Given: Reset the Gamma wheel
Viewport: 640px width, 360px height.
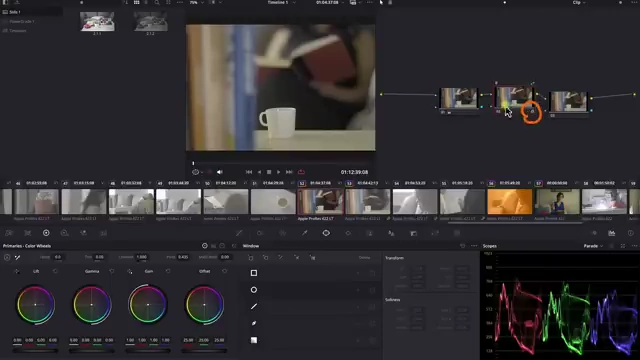Looking at the screenshot, I should pyautogui.click(x=112, y=271).
